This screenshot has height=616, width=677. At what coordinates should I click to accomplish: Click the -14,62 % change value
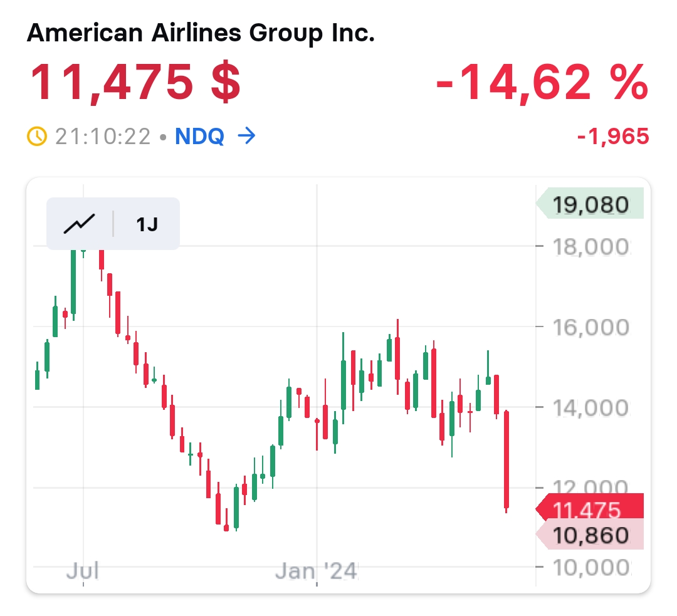(x=542, y=83)
